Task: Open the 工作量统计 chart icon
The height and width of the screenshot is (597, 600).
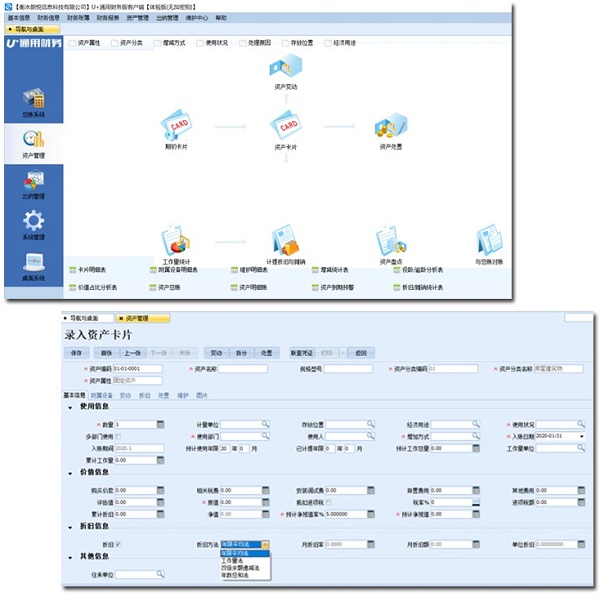Action: tap(176, 241)
